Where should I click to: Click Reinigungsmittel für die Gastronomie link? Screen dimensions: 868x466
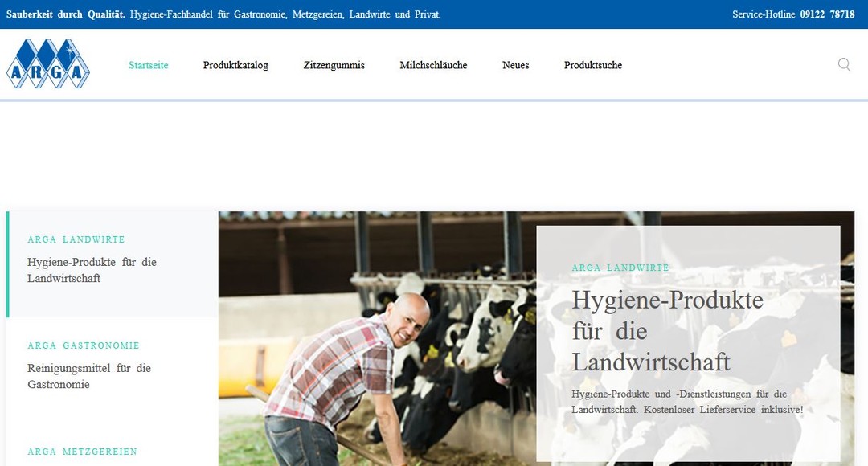coord(89,376)
